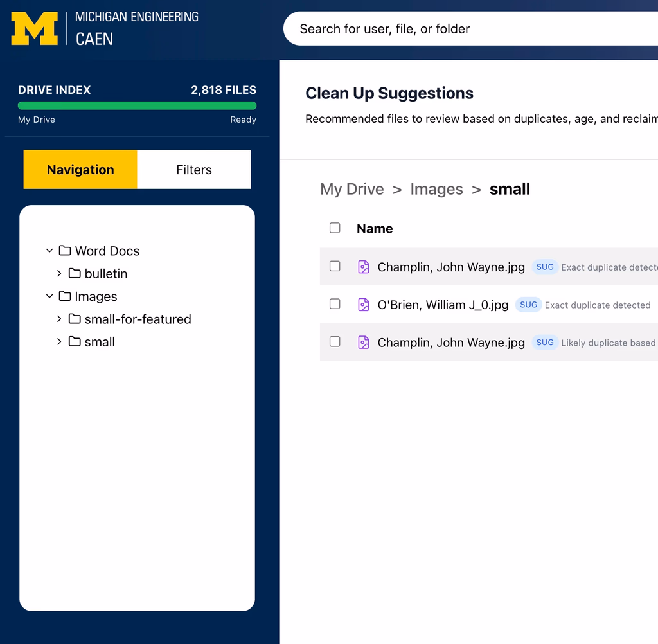
Task: Click SUG badge on Likely duplicate Champlin row
Action: coord(545,342)
